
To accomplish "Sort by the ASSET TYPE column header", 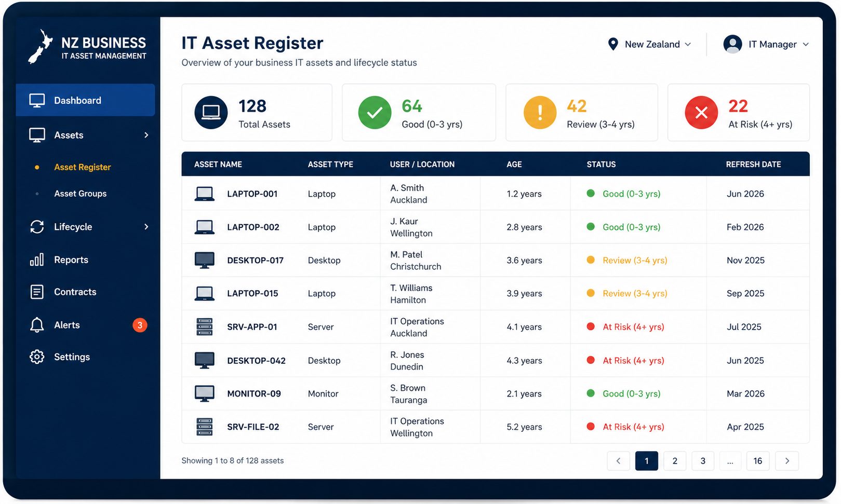I will pyautogui.click(x=330, y=165).
